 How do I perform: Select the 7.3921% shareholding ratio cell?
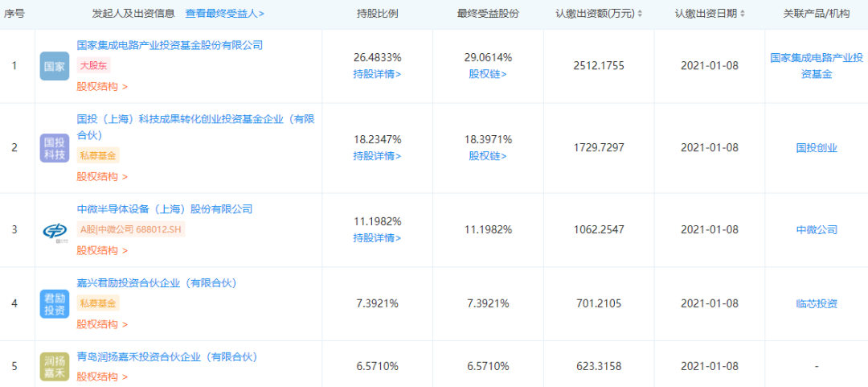coord(377,304)
